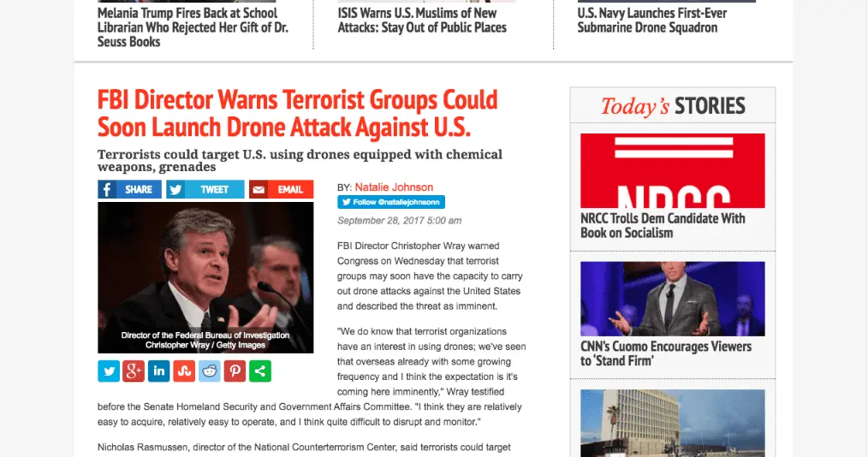Click the paragraph starting 'Nicholas Rasmussen, director'
Screen dimensions: 868x457
click(x=305, y=447)
